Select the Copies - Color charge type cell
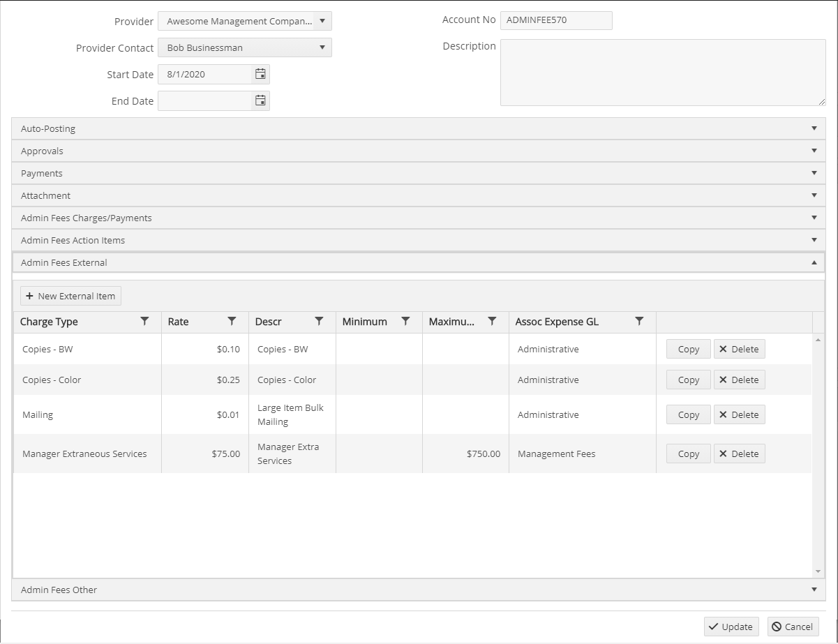838x644 pixels. coord(87,380)
